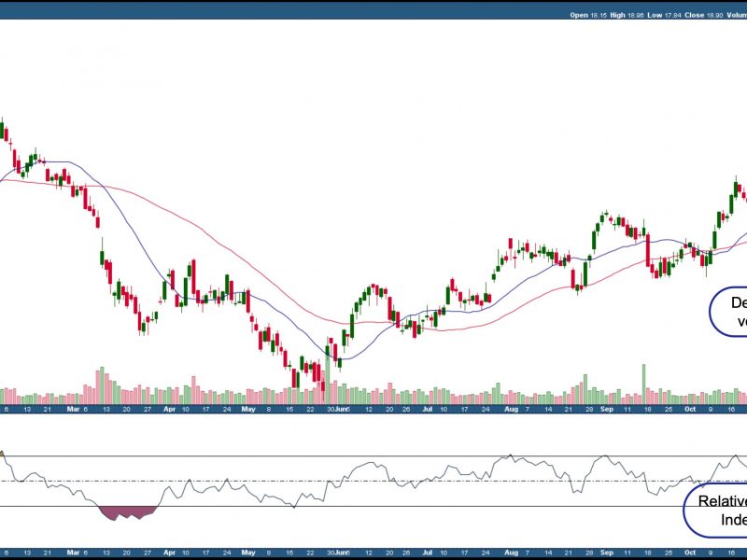Select "Aug" on the price chart date axis
Image resolution: width=747 pixels, height=560 pixels.
(x=511, y=409)
